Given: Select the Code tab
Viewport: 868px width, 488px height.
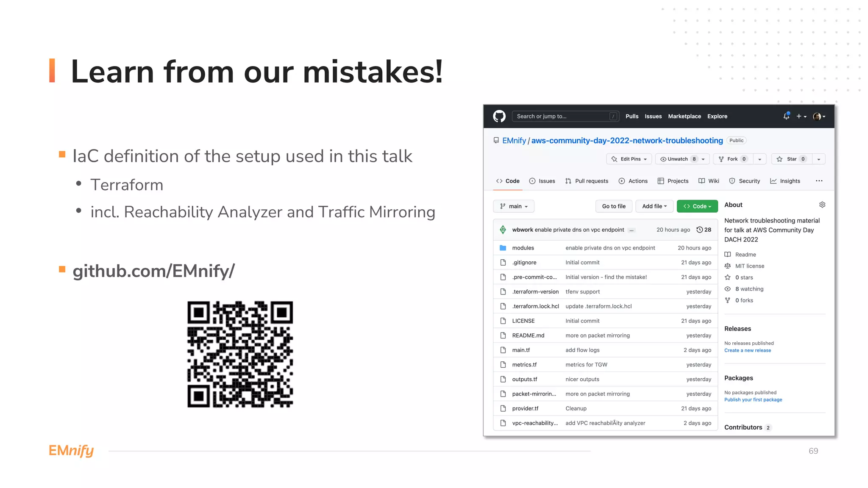Looking at the screenshot, I should tap(508, 181).
